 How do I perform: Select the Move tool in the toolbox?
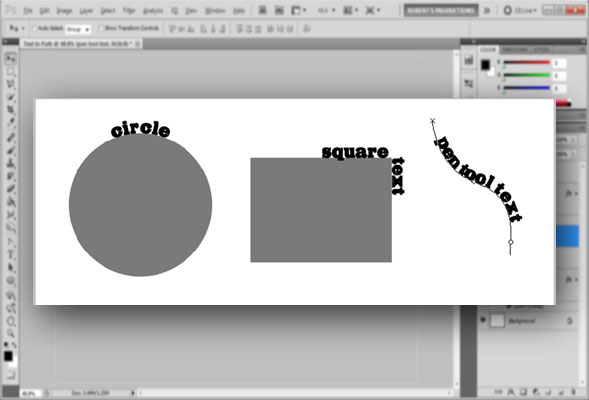[x=11, y=59]
